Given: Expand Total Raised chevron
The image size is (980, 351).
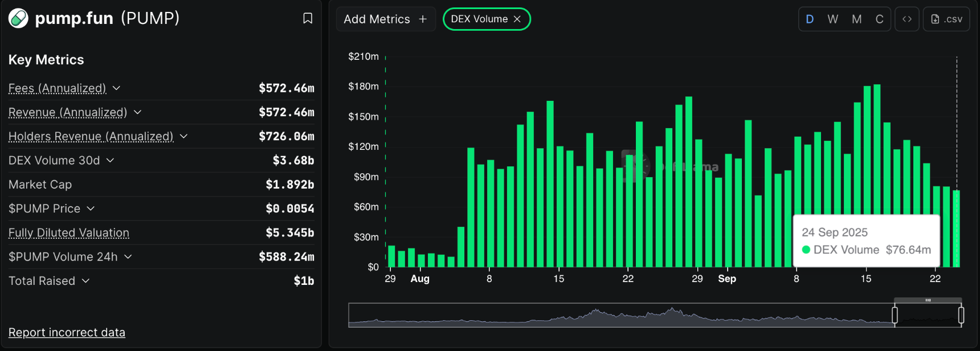Looking at the screenshot, I should [85, 281].
